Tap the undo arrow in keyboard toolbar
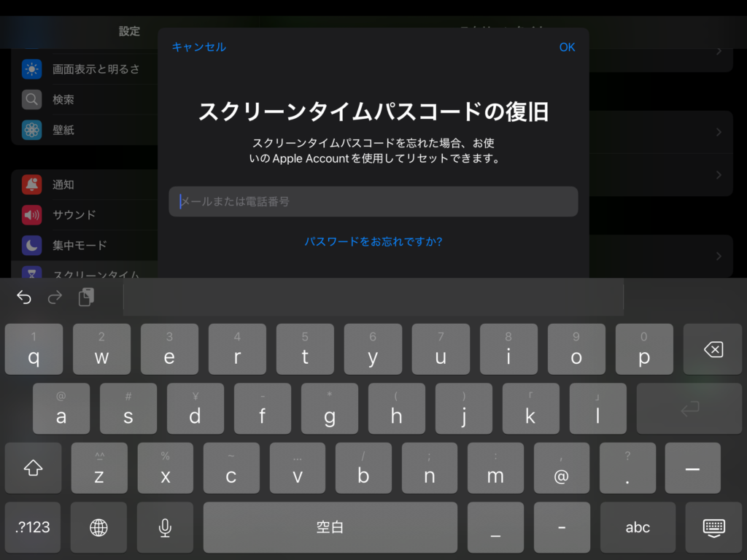Screen dimensions: 747x560 [24, 297]
